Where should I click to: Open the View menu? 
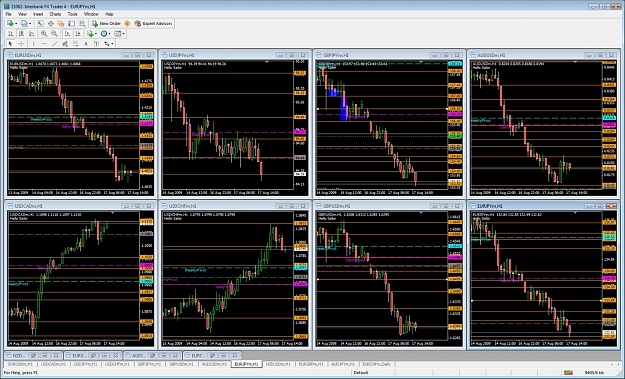click(22, 14)
